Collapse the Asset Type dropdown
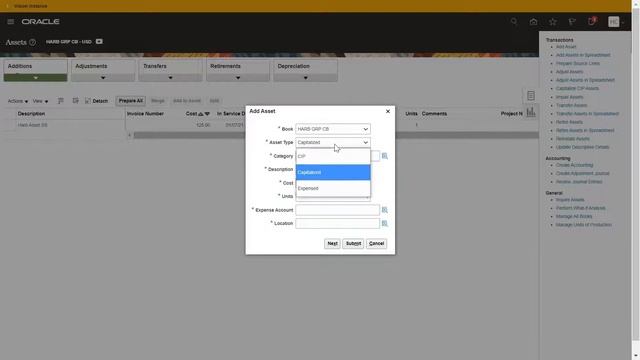 [365, 142]
